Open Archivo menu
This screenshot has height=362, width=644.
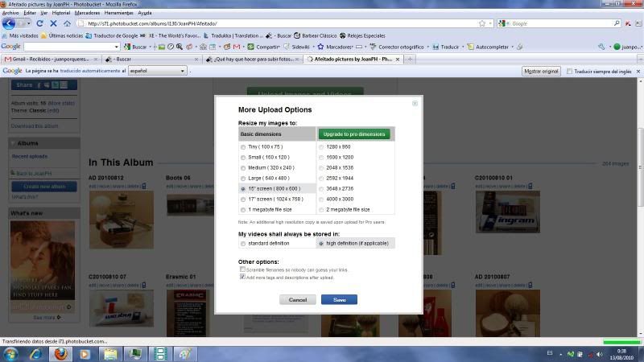pyautogui.click(x=10, y=13)
